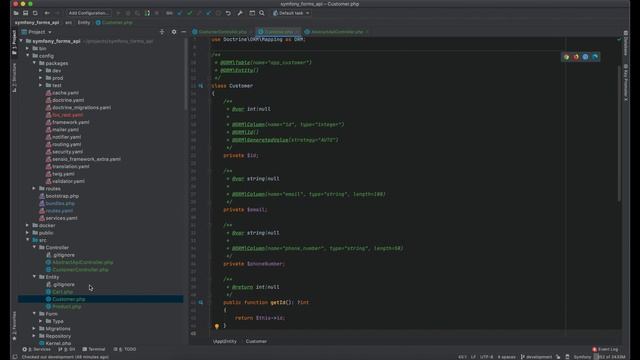Click the Add Configuration button

coord(89,13)
